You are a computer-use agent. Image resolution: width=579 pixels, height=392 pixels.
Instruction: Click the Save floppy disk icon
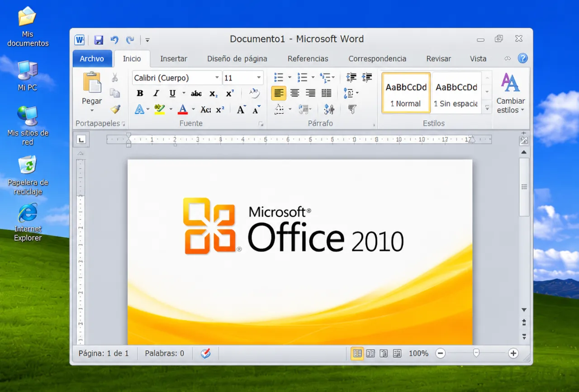(x=99, y=40)
